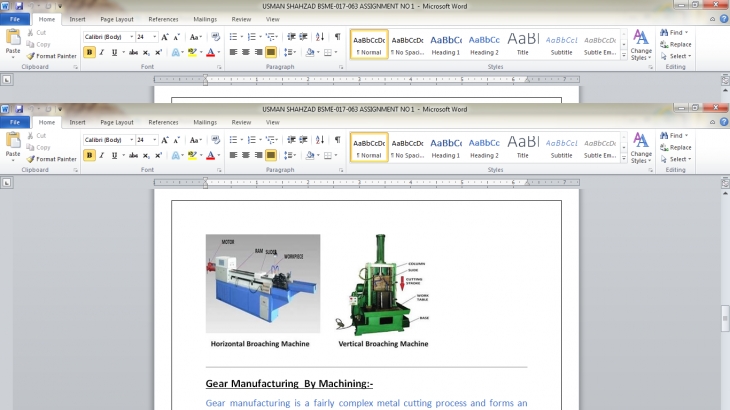Click Grow Font icon in front window

coord(165,140)
